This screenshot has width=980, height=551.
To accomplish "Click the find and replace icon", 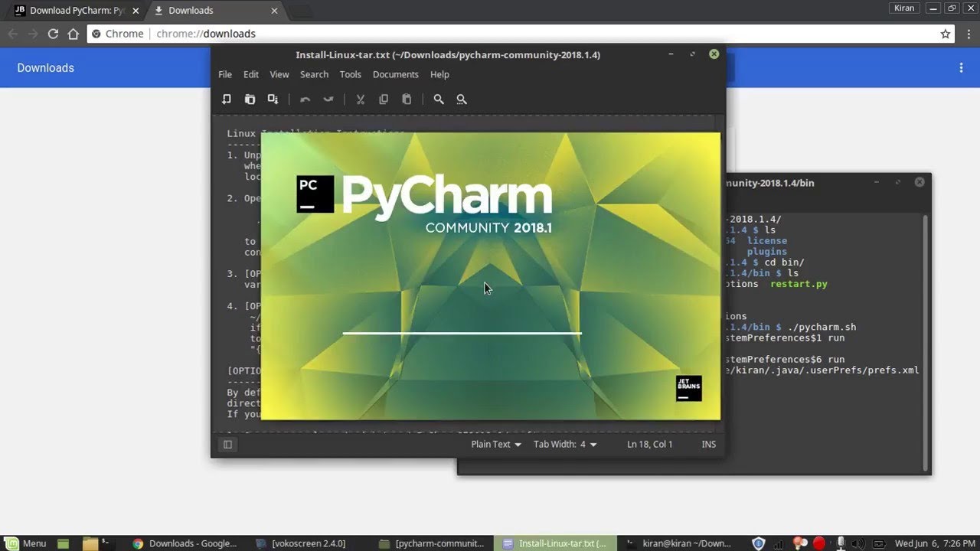I will (x=462, y=99).
